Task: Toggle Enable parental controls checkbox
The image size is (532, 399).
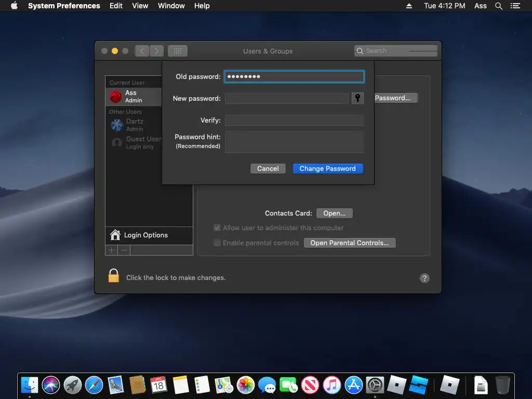Action: click(x=217, y=243)
